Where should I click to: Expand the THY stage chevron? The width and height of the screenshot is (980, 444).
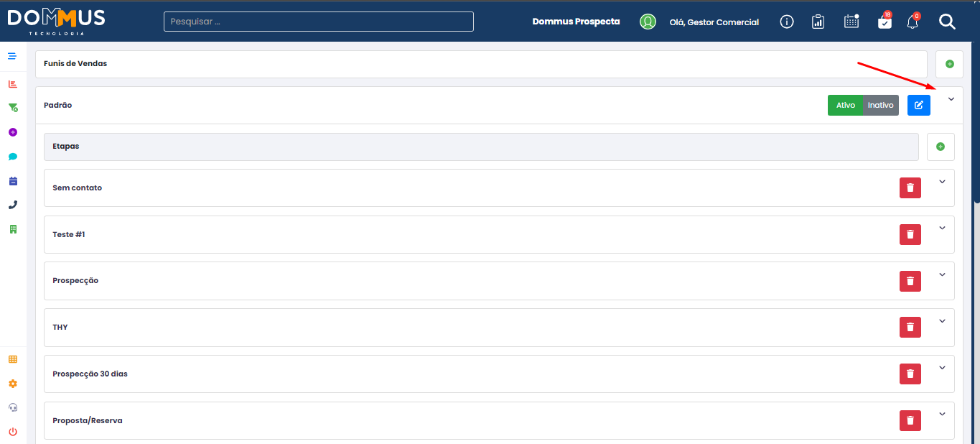(943, 321)
